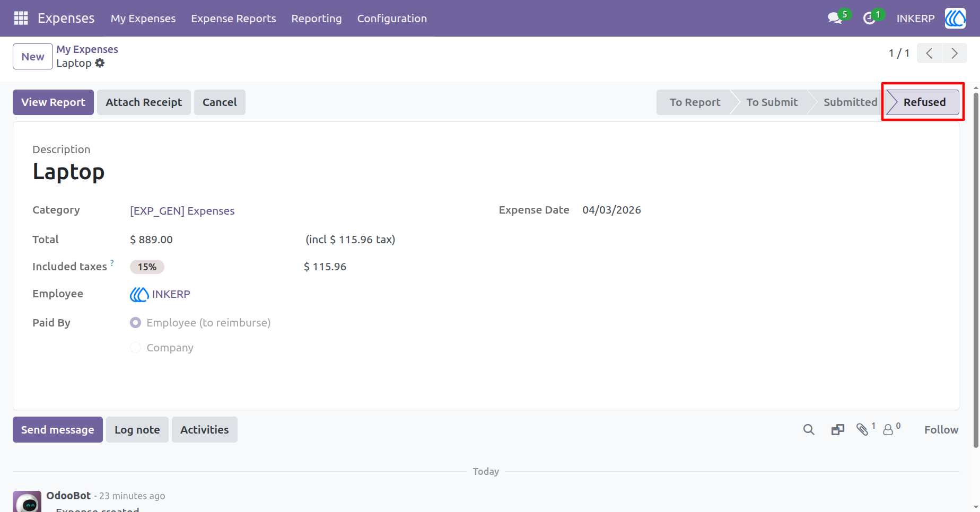980x512 pixels.
Task: Open the Activities button in chatter
Action: (205, 430)
